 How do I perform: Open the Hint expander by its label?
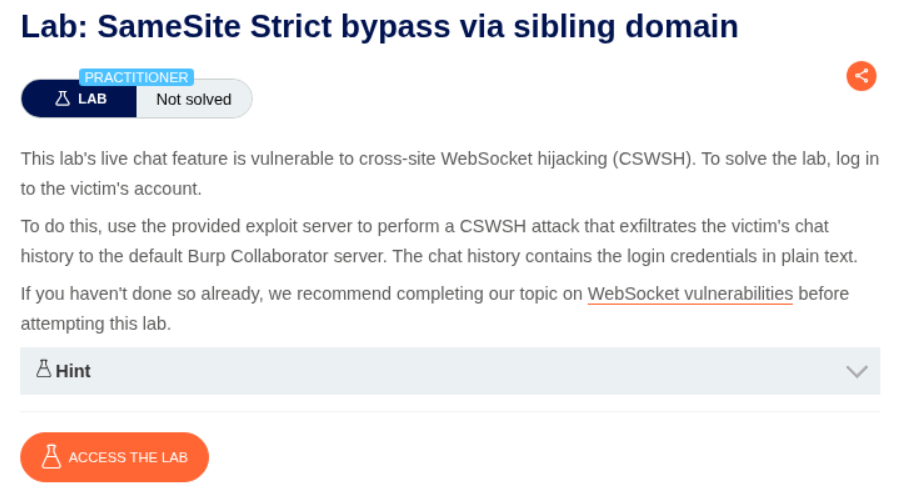click(73, 371)
